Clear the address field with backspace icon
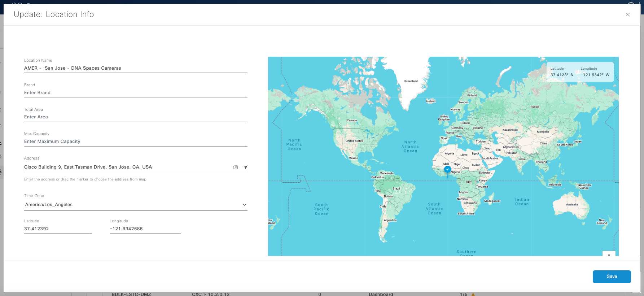The height and width of the screenshot is (296, 644). pos(235,167)
